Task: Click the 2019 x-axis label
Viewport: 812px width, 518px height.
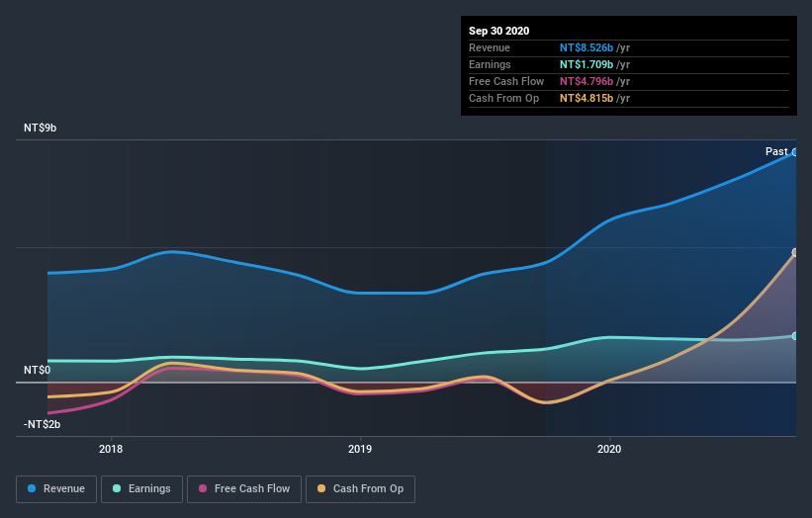Action: tap(360, 449)
